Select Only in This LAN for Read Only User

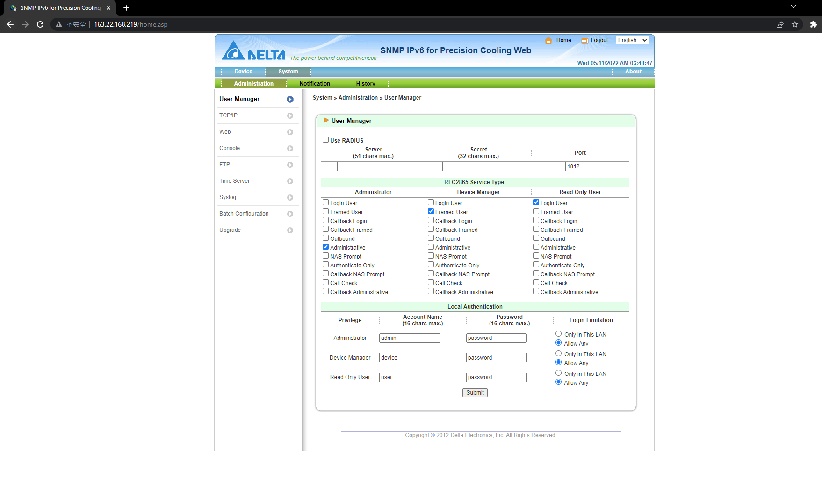558,373
